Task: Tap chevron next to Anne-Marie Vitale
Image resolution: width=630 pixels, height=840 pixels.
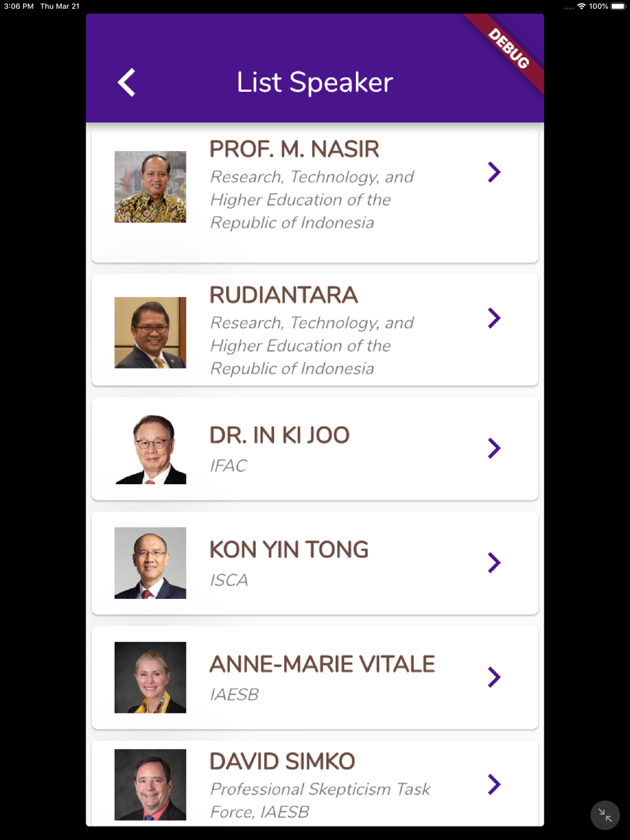Action: click(494, 677)
